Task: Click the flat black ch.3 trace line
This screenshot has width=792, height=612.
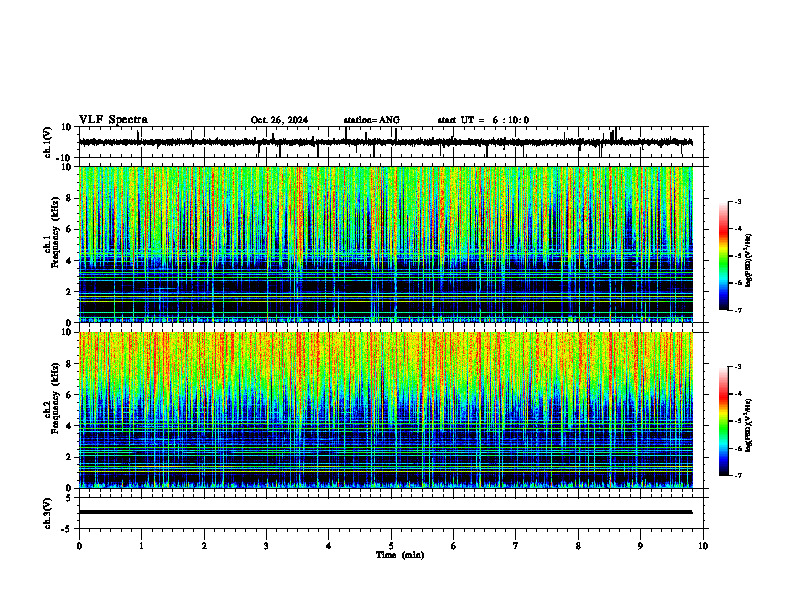Action: (385, 512)
